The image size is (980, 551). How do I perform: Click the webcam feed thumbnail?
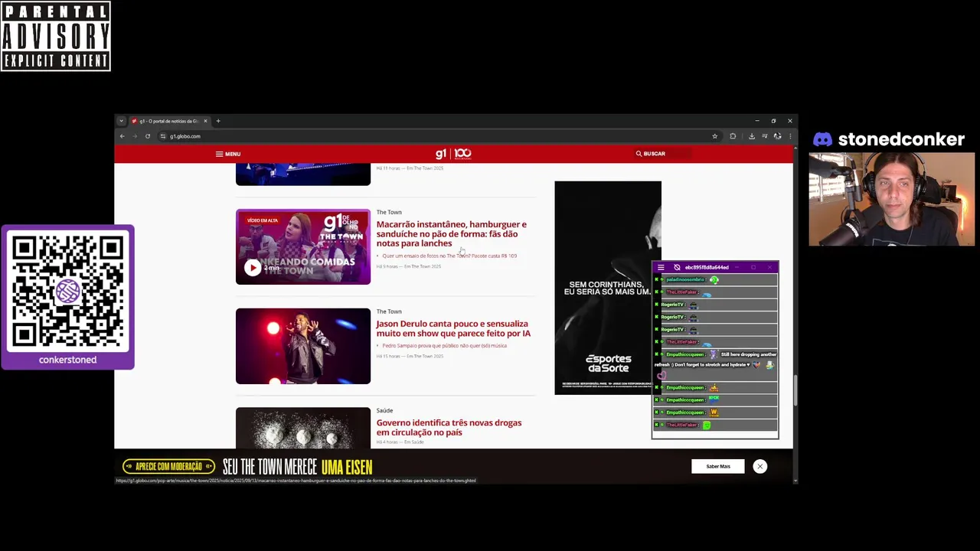892,199
